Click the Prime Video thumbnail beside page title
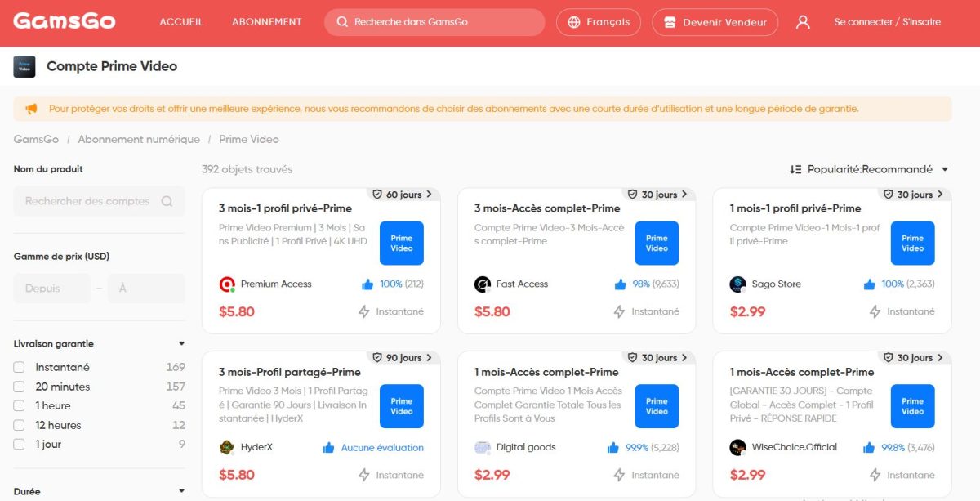The height and width of the screenshot is (501, 980). 24,66
